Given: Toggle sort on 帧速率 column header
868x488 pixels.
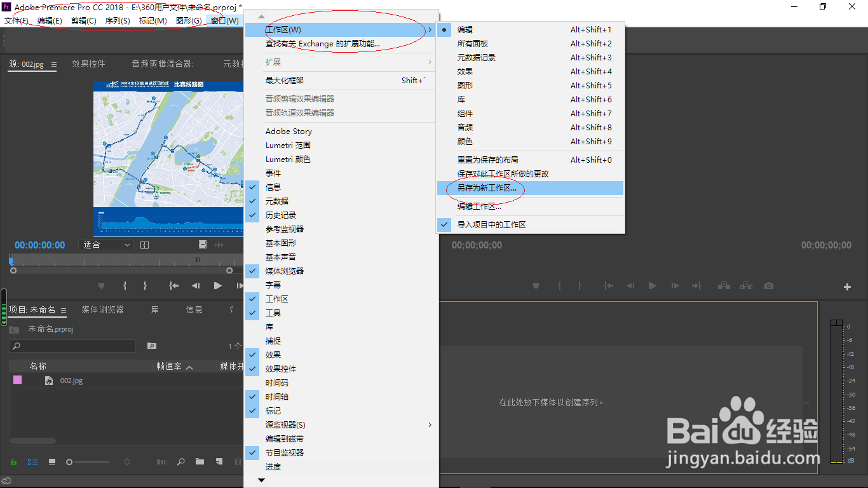Looking at the screenshot, I should coord(175,367).
